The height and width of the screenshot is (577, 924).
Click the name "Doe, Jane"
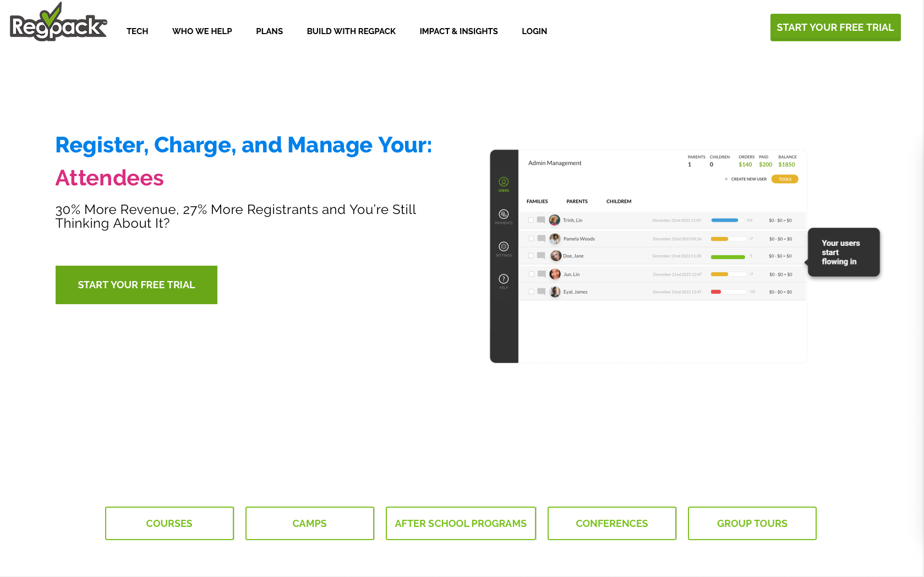573,256
